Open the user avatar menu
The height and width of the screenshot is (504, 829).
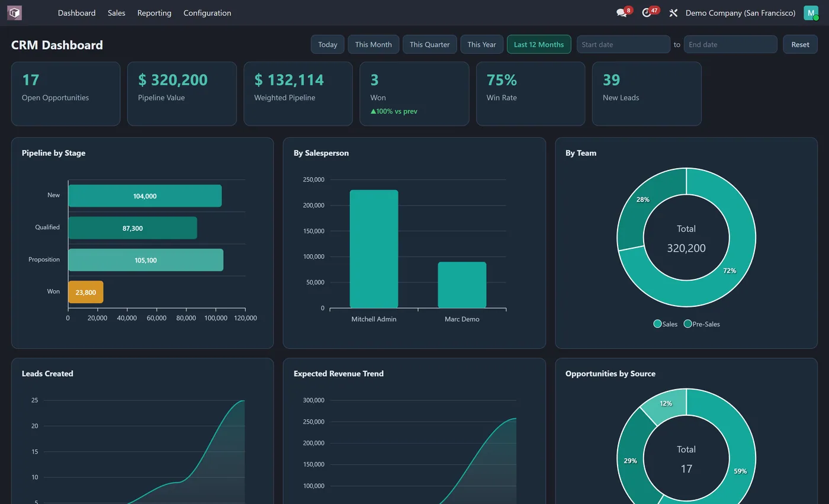pyautogui.click(x=811, y=12)
